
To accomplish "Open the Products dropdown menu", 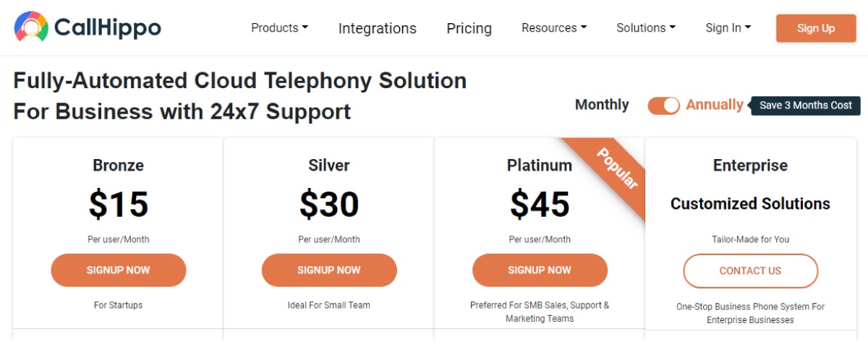I will (x=279, y=27).
